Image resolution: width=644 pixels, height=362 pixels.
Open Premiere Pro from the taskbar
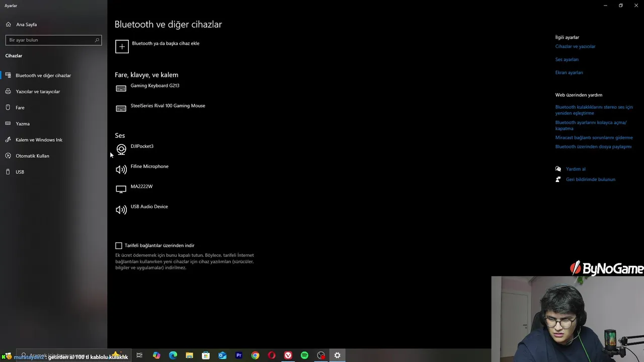pos(239,355)
